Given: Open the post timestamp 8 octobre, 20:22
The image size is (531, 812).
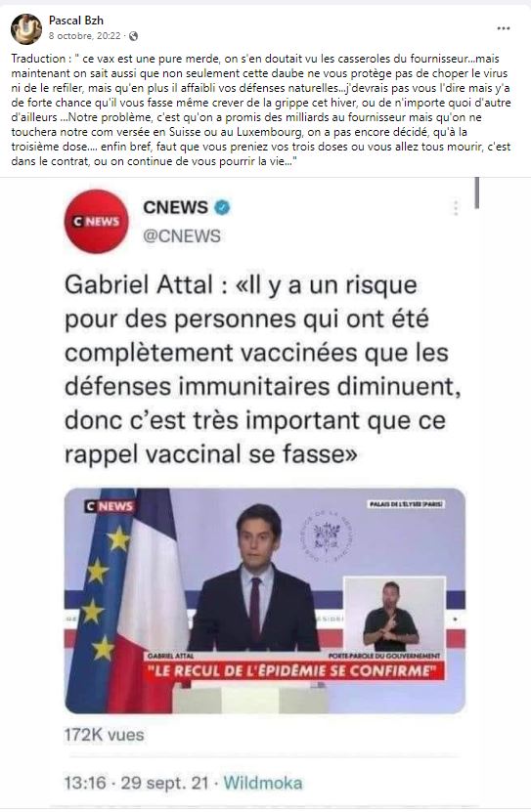Looking at the screenshot, I should [x=84, y=36].
